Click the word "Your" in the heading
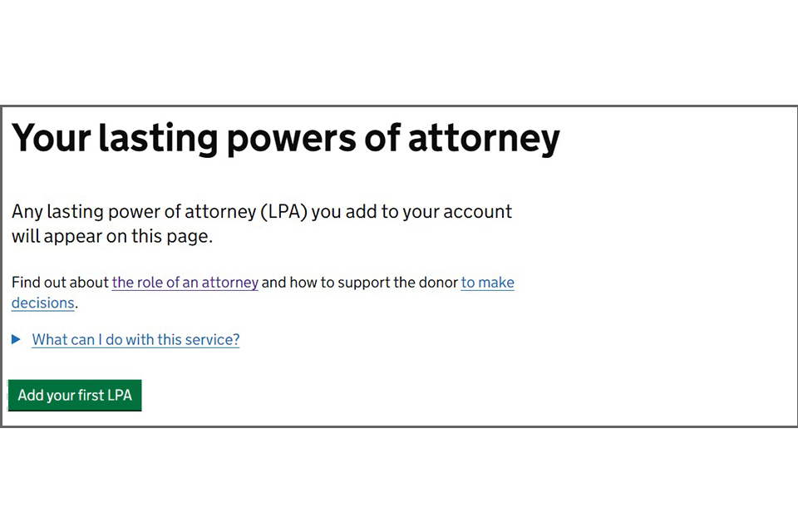 coord(50,140)
